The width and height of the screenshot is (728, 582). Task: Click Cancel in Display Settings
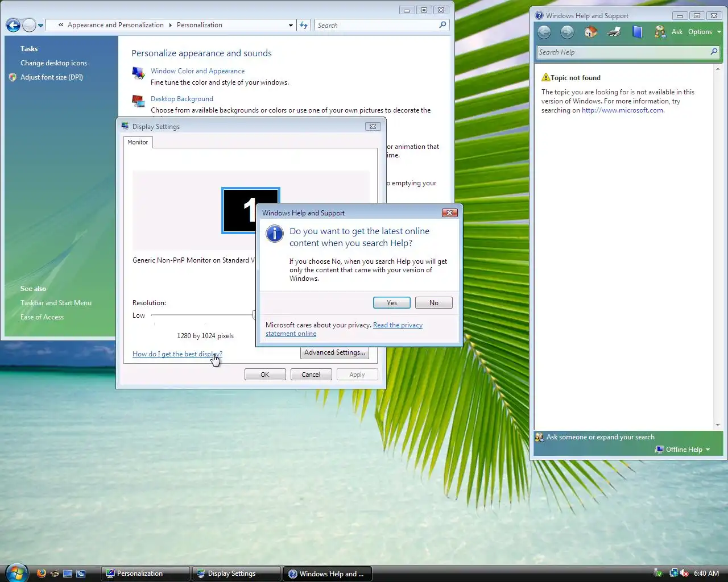tap(311, 375)
